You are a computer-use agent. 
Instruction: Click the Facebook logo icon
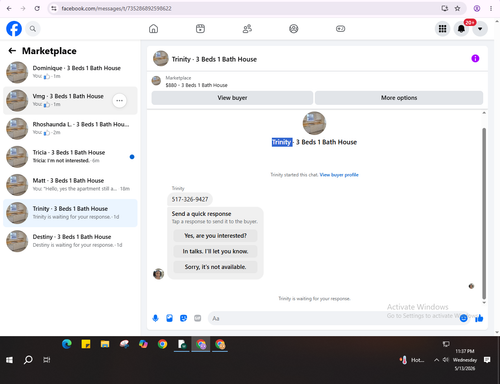click(x=14, y=29)
